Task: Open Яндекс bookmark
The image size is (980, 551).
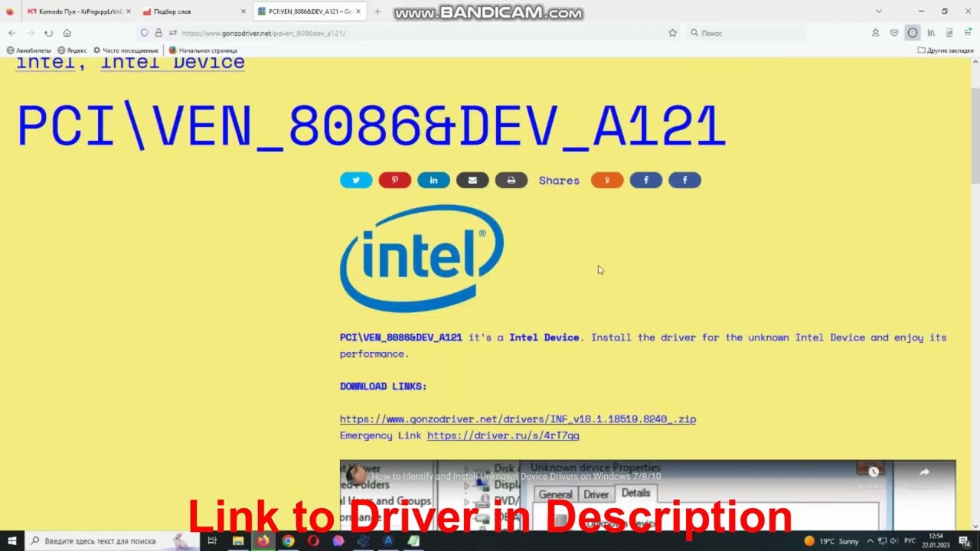Action: pyautogui.click(x=72, y=51)
